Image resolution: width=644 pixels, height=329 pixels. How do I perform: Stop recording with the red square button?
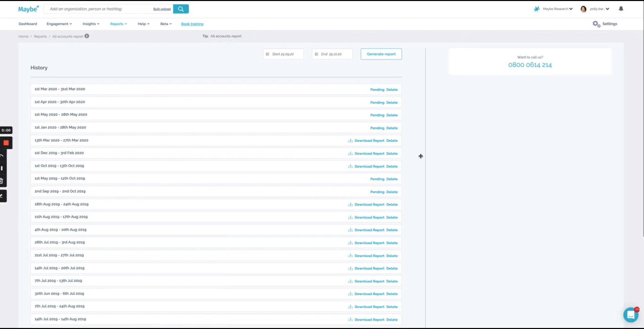click(6, 143)
